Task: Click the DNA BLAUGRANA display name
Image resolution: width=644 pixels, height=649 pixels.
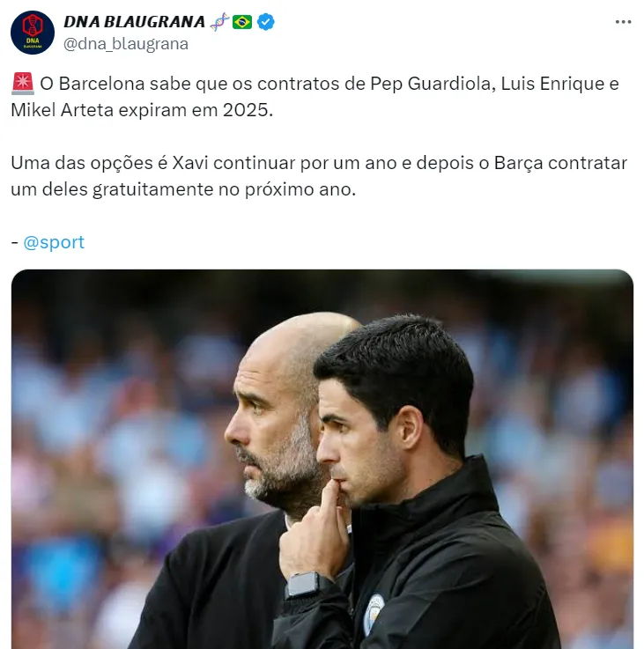Action: pos(134,21)
